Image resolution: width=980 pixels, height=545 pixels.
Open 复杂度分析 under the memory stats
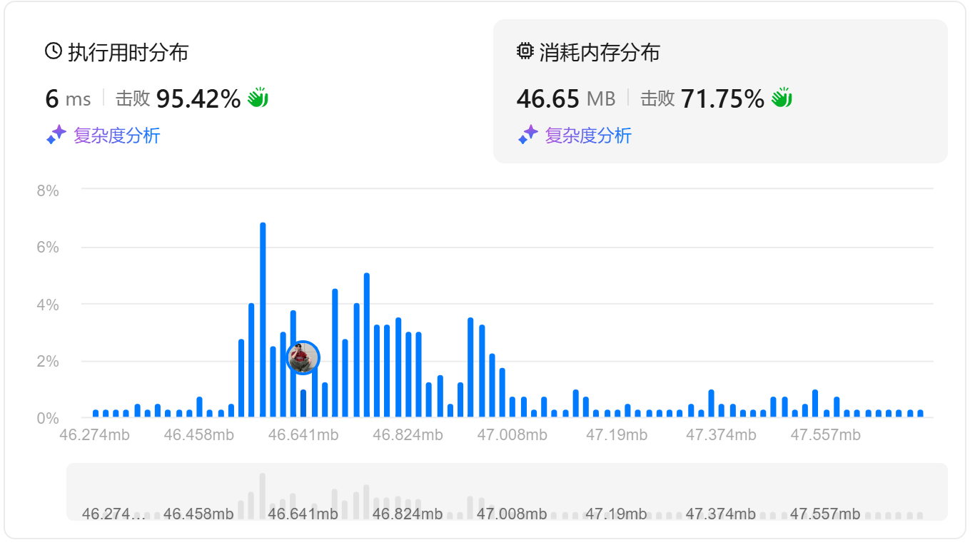pos(589,136)
